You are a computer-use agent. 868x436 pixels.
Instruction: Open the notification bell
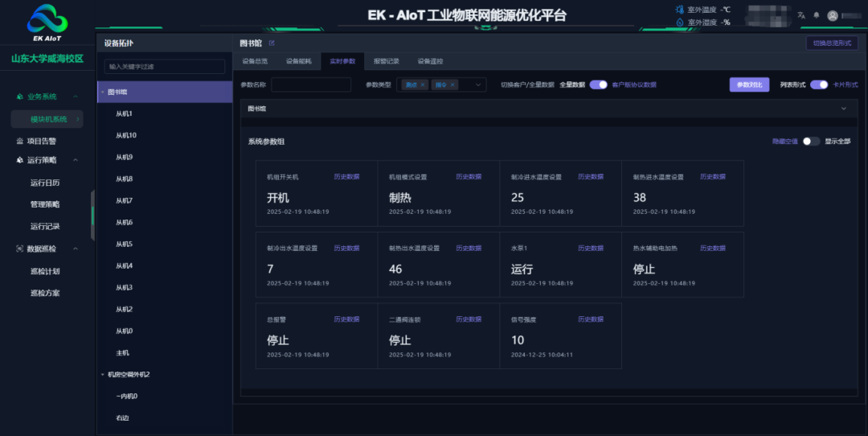[x=817, y=15]
